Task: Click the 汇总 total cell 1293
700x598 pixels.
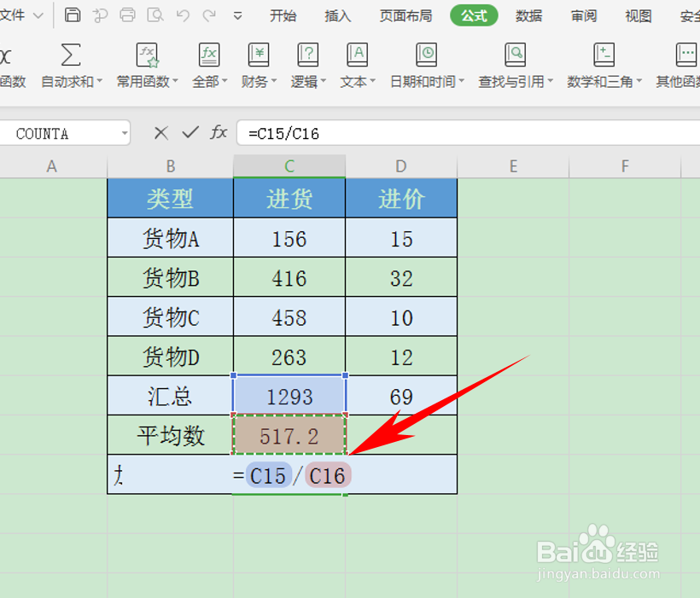Action: point(289,395)
